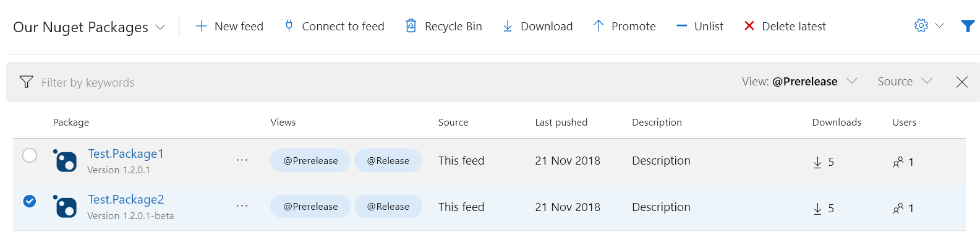Click the Unlist button
Screen dimensions: 980x237
pos(699,26)
